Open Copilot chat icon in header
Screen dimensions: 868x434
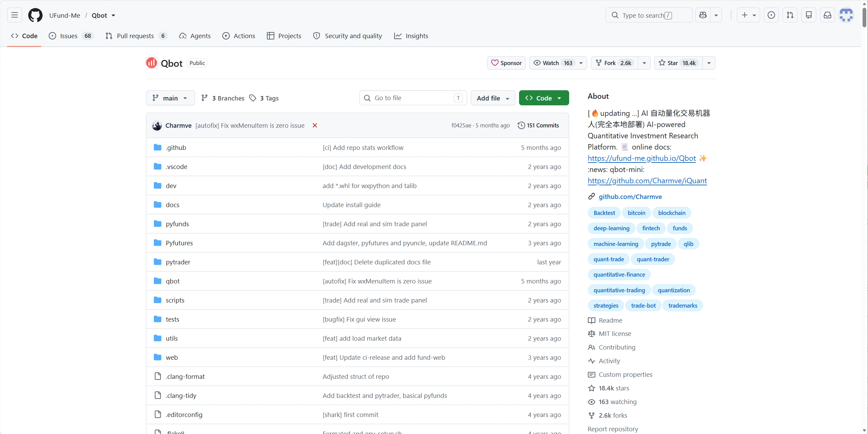point(703,15)
